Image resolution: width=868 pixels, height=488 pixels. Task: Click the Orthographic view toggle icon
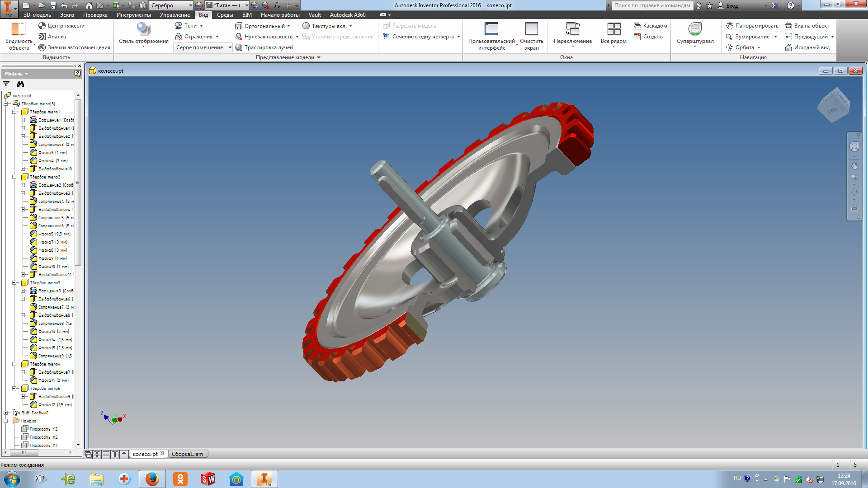tap(237, 26)
